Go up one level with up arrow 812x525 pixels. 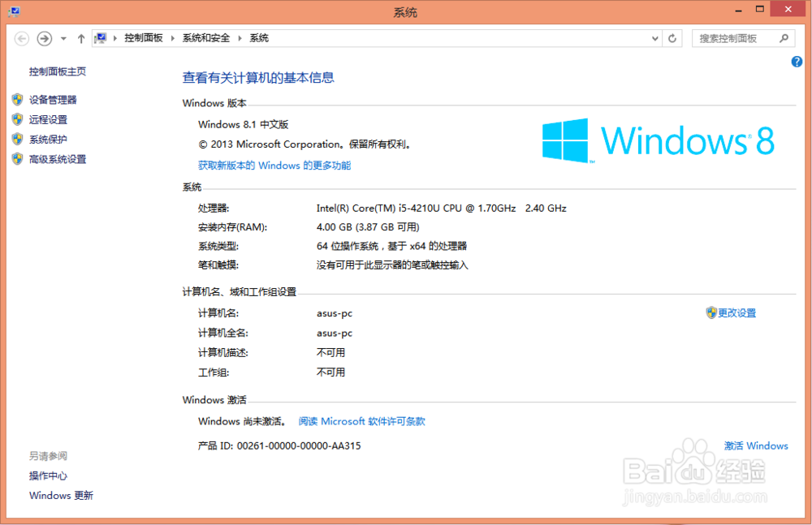tap(81, 38)
